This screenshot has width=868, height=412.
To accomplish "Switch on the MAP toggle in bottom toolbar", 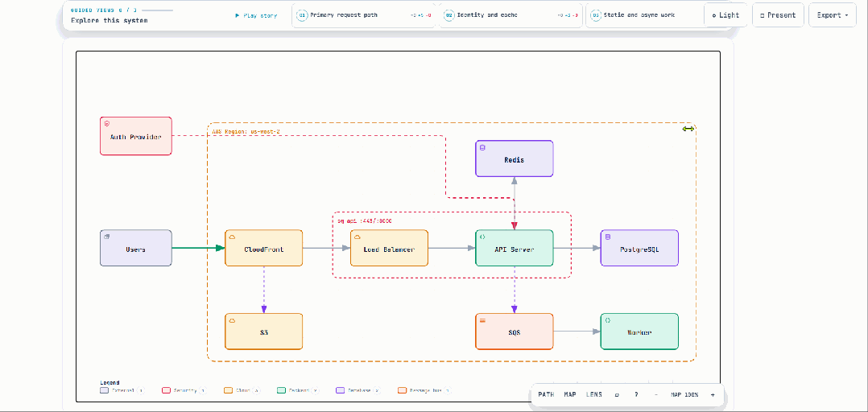I will pos(570,395).
